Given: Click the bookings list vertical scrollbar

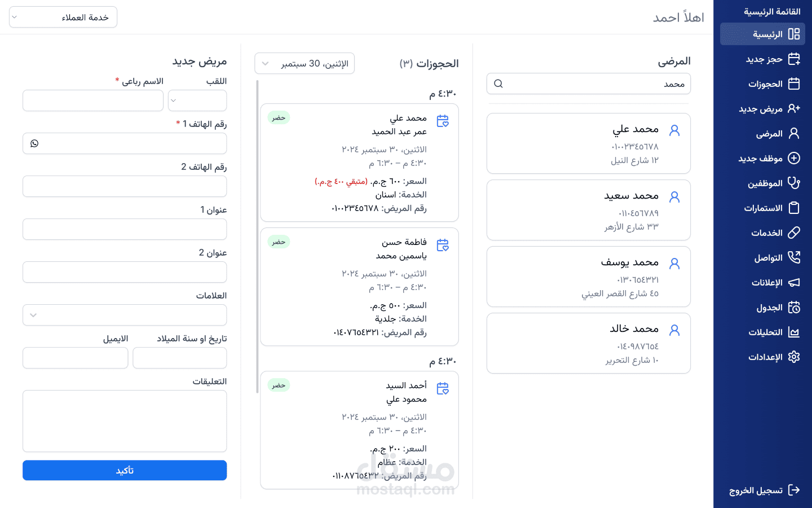Looking at the screenshot, I should 257,237.
